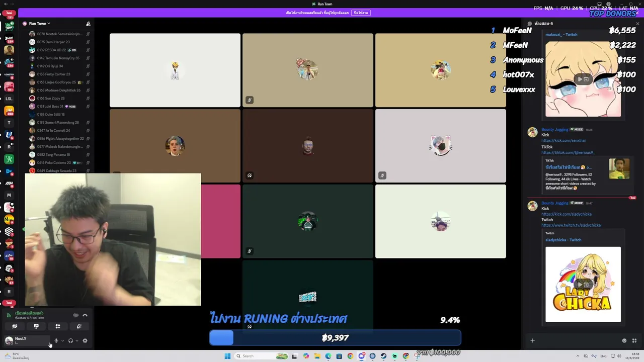The width and height of the screenshot is (644, 362).
Task: Open the sladychicka - Twitch embed title
Action: [x=563, y=240]
